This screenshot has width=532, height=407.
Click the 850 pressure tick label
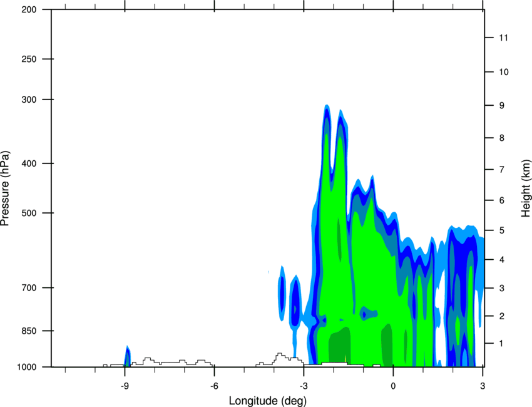[29, 331]
